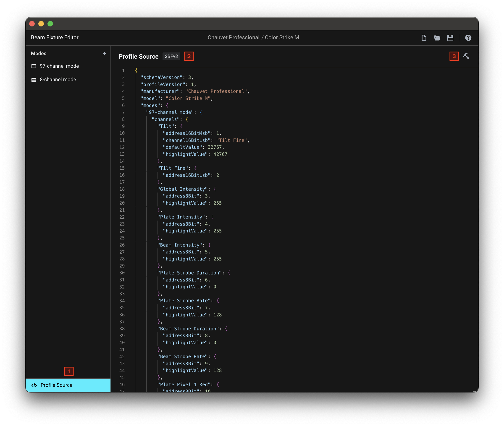Save profile using the floppy disk icon

pos(450,38)
